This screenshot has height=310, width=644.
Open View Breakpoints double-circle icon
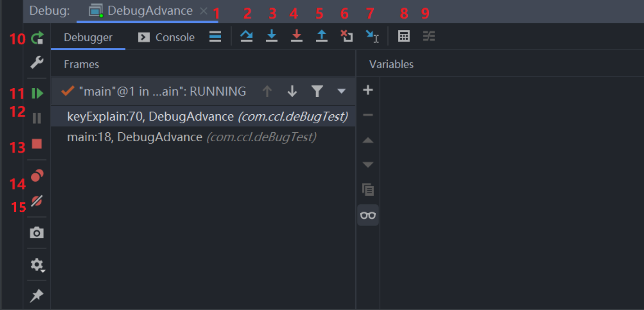tap(37, 176)
